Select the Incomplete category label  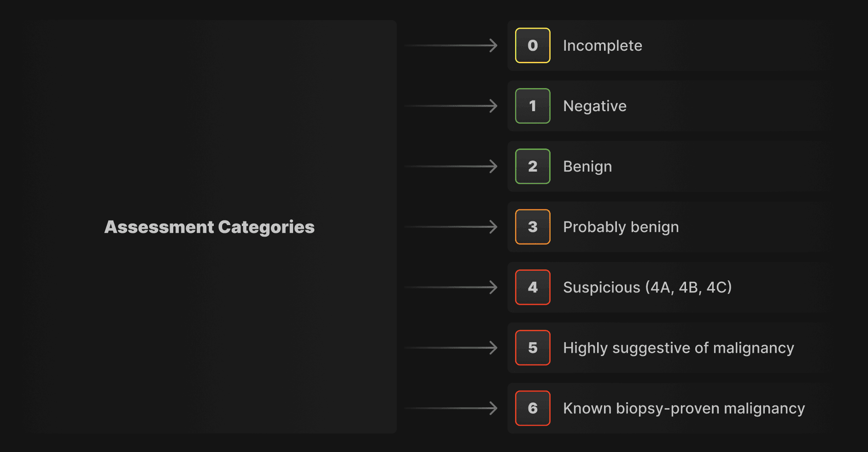click(x=602, y=46)
